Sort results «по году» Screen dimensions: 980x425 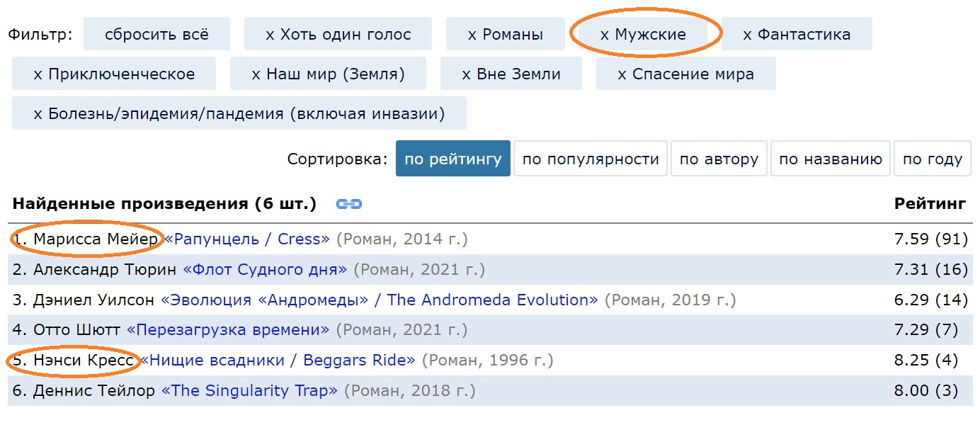pos(933,159)
